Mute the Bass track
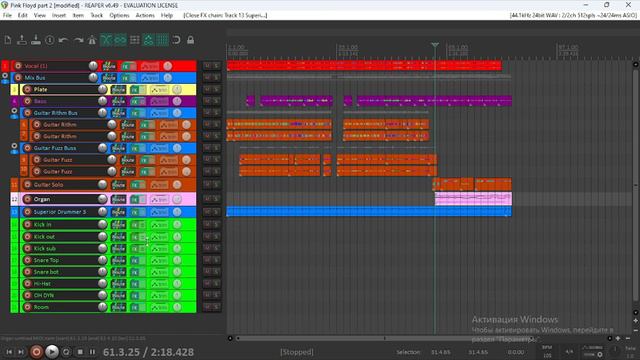The width and height of the screenshot is (640, 360). [207, 101]
